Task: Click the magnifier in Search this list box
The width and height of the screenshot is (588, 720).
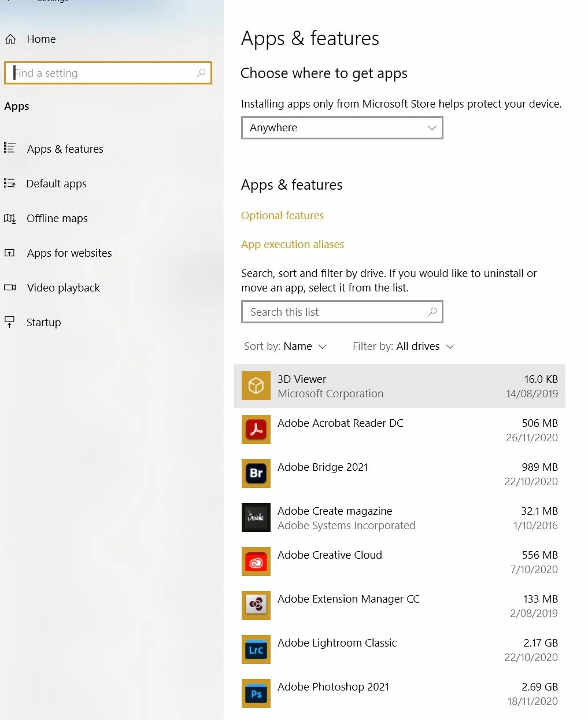Action: tap(432, 312)
